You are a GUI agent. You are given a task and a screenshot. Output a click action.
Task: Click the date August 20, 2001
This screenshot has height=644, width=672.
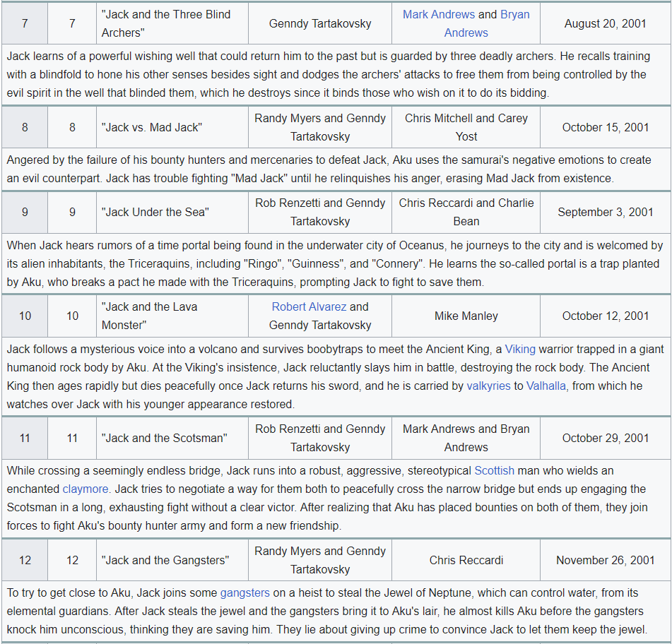tap(605, 23)
